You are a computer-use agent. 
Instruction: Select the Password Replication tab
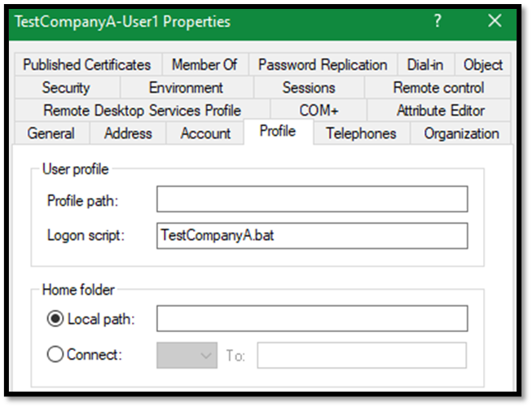pyautogui.click(x=323, y=65)
